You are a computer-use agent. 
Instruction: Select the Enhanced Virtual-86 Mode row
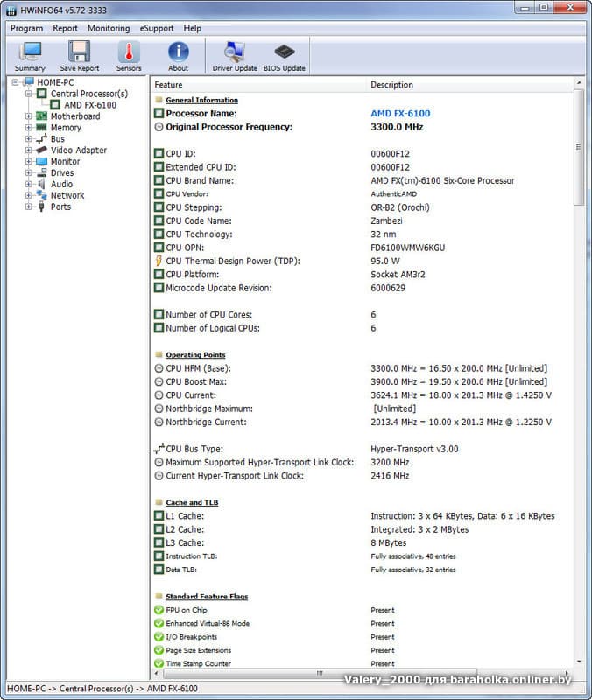click(x=362, y=623)
